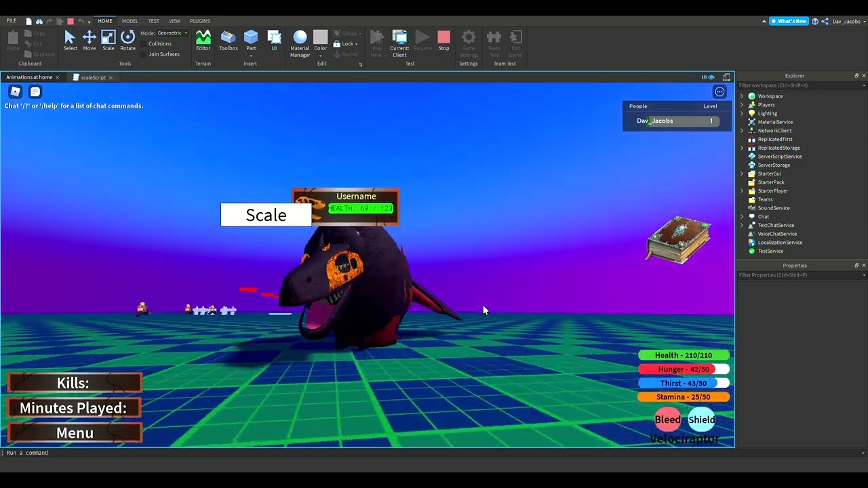
Task: Click the binoculars find icon
Action: point(39,21)
